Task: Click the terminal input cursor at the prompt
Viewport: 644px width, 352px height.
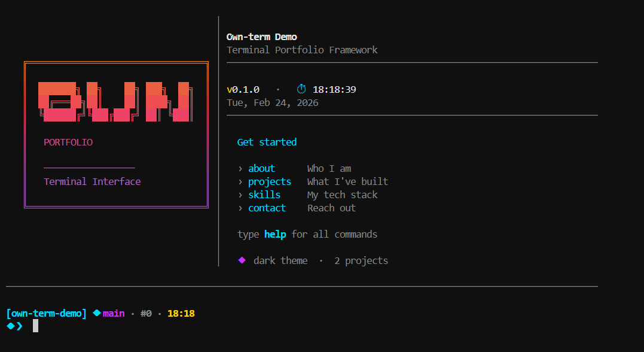Action: click(x=34, y=326)
